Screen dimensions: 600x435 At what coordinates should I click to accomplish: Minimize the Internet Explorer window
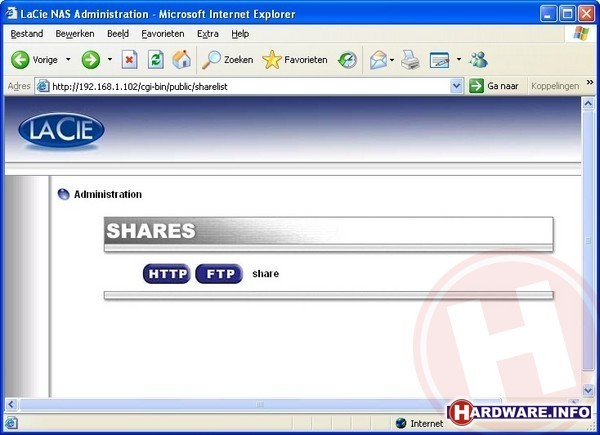point(548,14)
